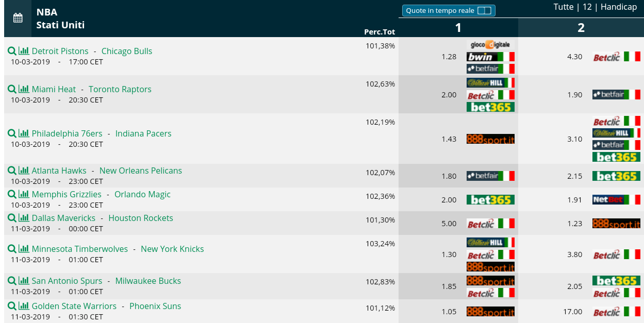
Task: Click William Hill logo in Miami Heat row
Action: pyautogui.click(x=490, y=82)
